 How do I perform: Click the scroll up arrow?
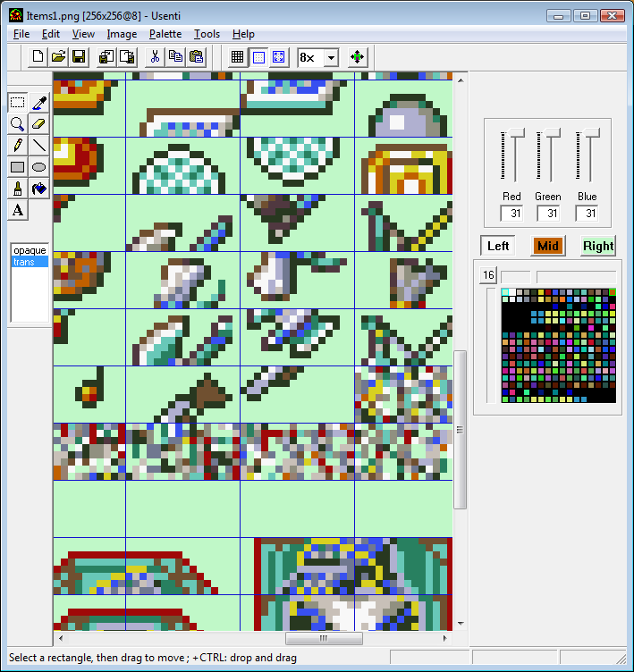point(460,80)
